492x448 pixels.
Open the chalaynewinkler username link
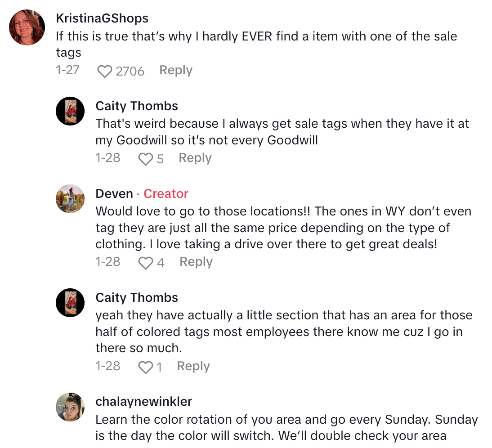coord(143,402)
